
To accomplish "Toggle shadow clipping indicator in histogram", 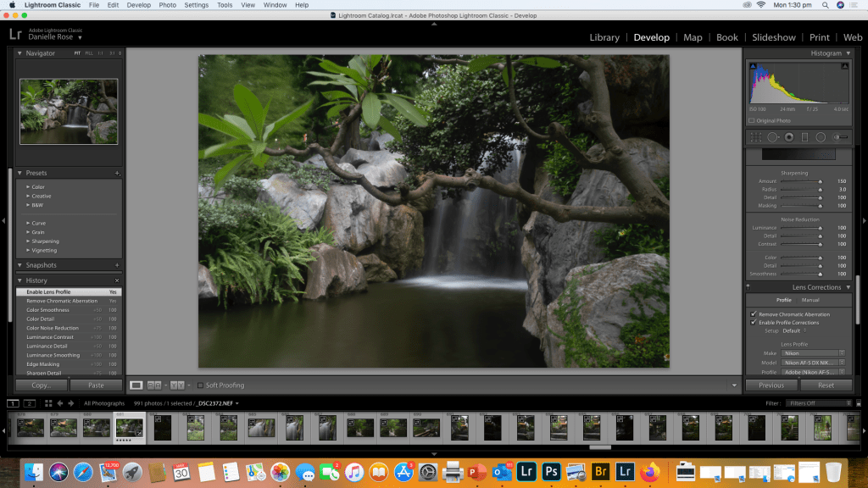I will click(x=751, y=65).
